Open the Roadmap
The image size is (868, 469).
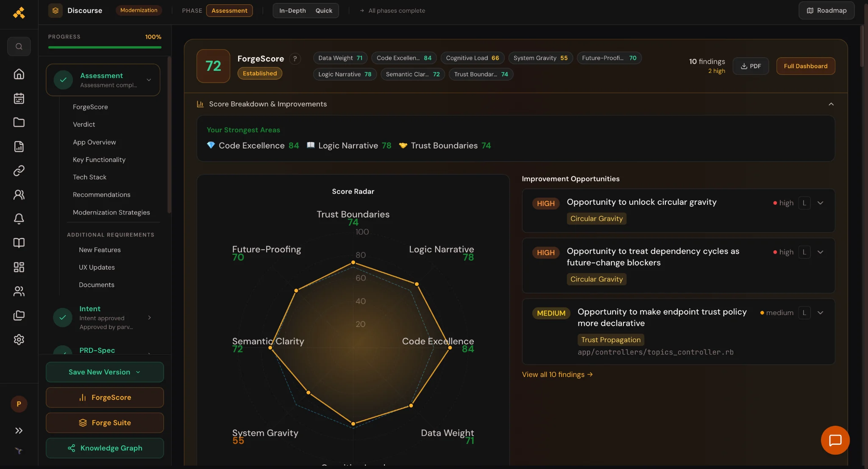(826, 11)
